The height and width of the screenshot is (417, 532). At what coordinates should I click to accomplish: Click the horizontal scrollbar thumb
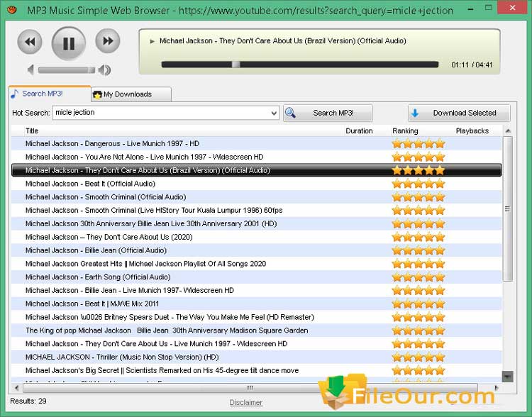[x=250, y=387]
